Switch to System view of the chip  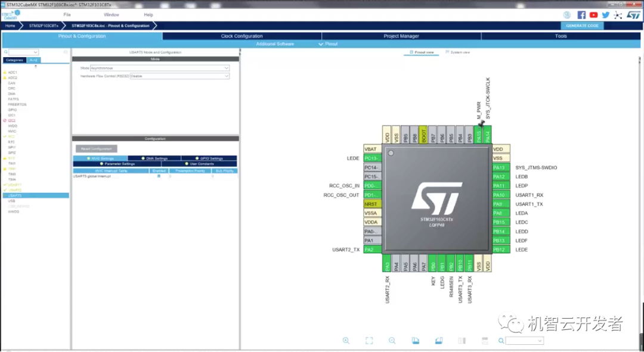click(457, 52)
